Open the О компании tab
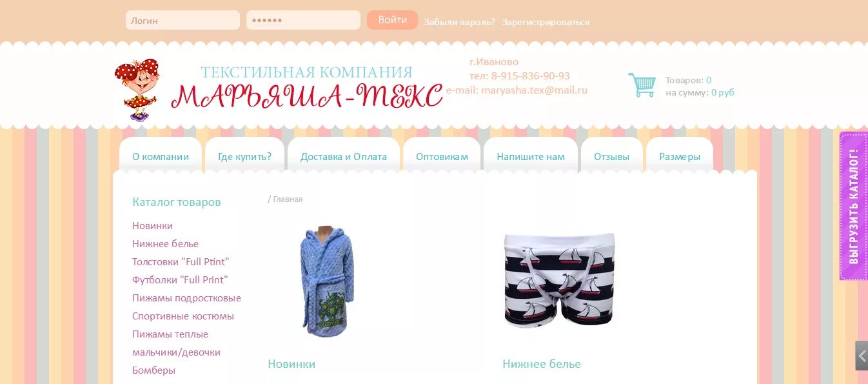The height and width of the screenshot is (384, 868). pos(161,156)
